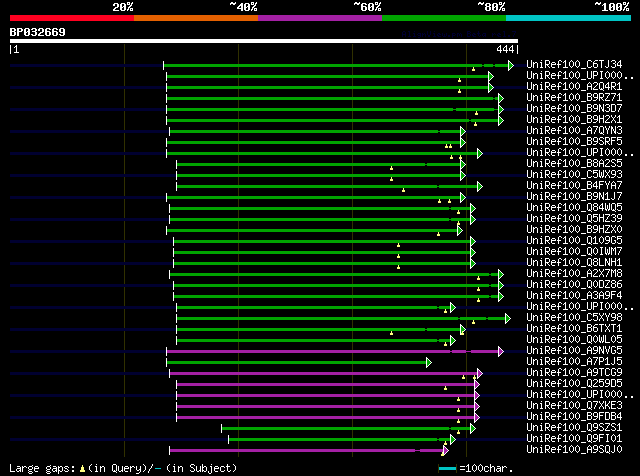Click the white BP032669 query sequence bar
Screen dimensions: 640x476
pyautogui.click(x=264, y=41)
